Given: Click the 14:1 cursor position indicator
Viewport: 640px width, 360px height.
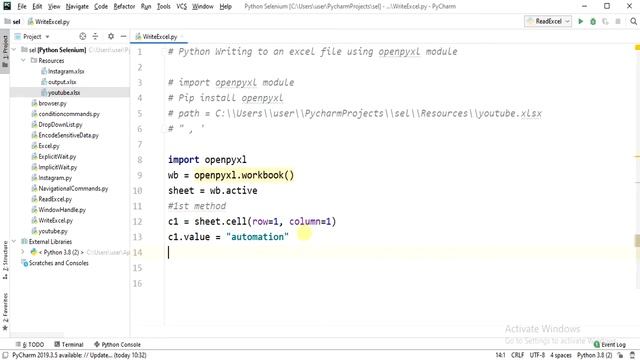Looking at the screenshot, I should [x=500, y=356].
